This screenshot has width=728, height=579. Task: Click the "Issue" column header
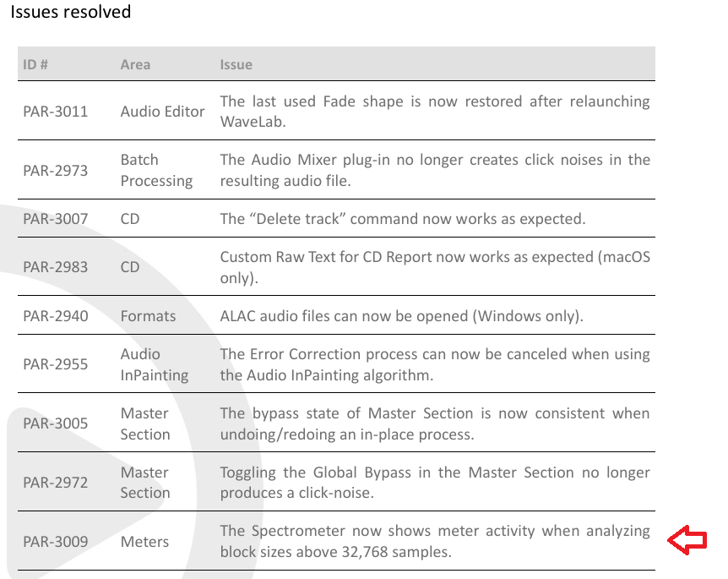(x=236, y=64)
